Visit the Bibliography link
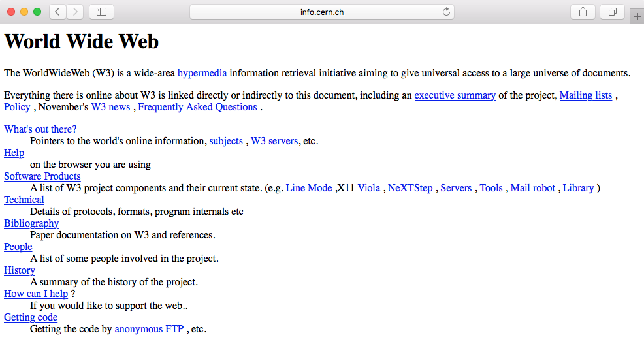This screenshot has height=363, width=644. point(31,223)
